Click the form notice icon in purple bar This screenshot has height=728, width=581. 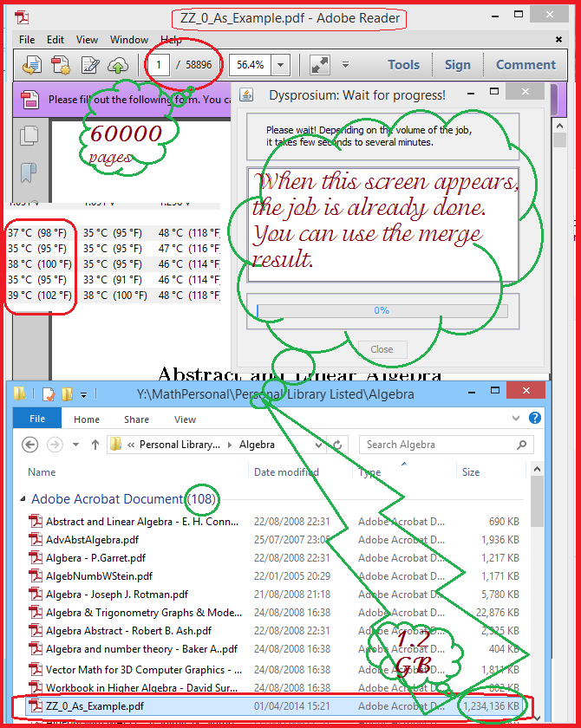[x=29, y=100]
